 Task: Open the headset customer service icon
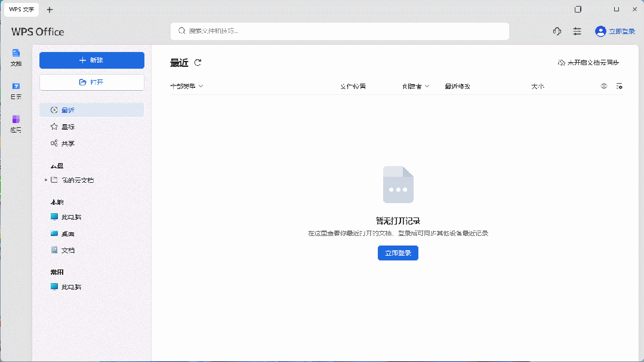tap(557, 31)
